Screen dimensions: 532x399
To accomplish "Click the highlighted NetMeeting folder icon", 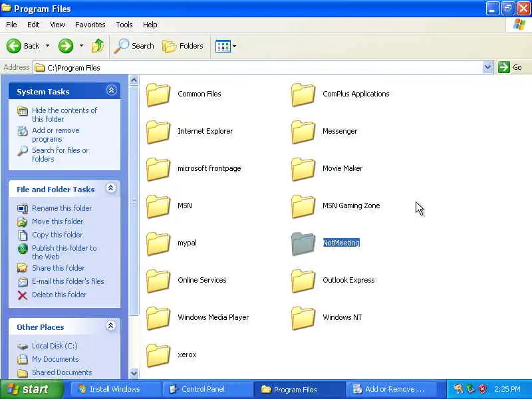I will pyautogui.click(x=303, y=243).
